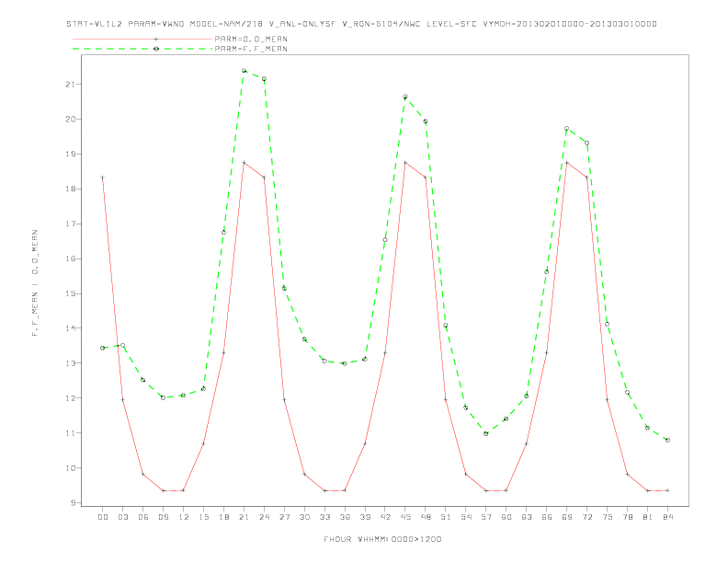
Task: Click x-axis tick label 63
Action: [x=527, y=517]
